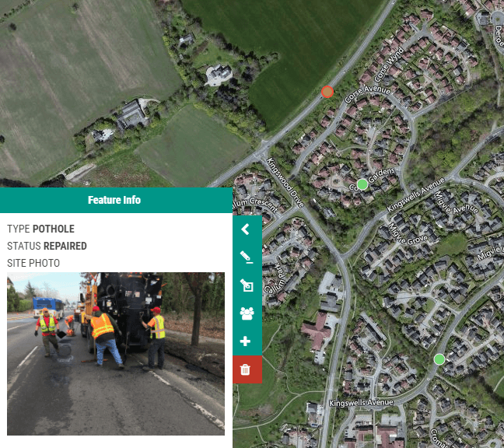Open the users group icon
The height and width of the screenshot is (448, 504).
pos(247,313)
